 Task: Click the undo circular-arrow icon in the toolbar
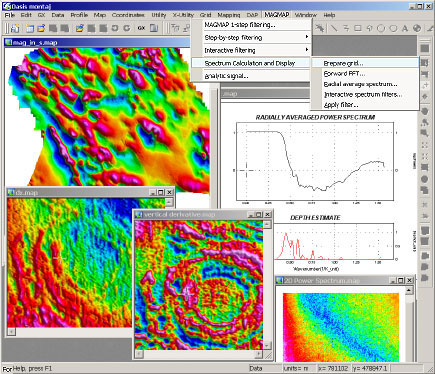point(115,29)
